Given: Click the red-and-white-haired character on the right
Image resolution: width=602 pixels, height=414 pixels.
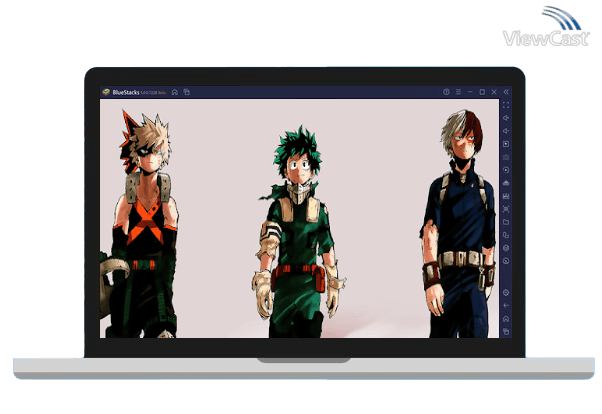Looking at the screenshot, I should tap(459, 224).
